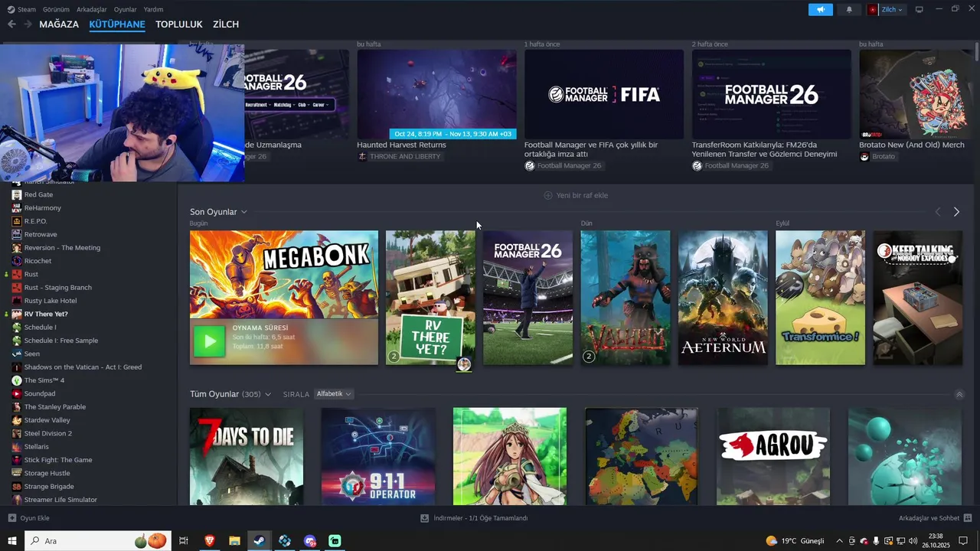Screen dimensions: 980x551
Task: Open the Arkadaşlar menu
Action: tap(92, 9)
